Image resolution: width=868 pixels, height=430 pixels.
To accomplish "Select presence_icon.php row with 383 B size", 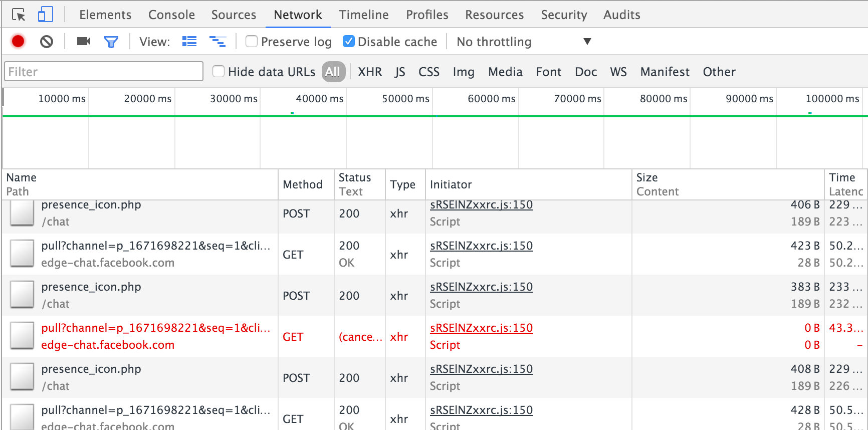I will click(x=435, y=295).
